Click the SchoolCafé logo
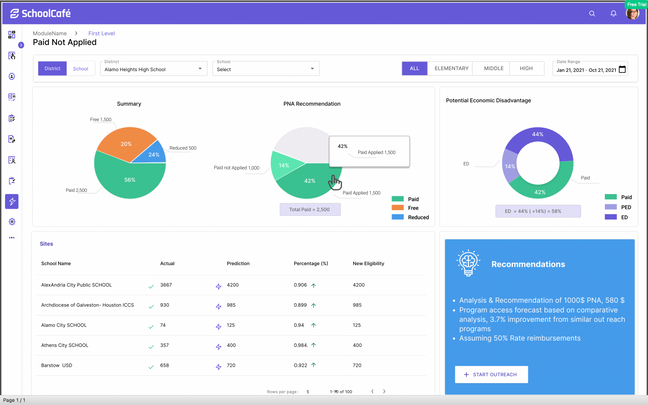Screen dimensions: 648x405 click(40, 14)
